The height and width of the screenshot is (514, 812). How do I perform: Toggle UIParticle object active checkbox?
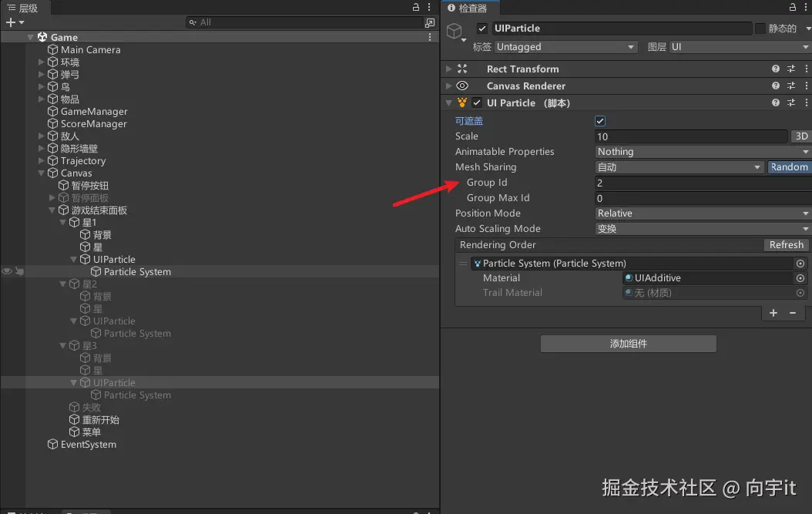[482, 29]
